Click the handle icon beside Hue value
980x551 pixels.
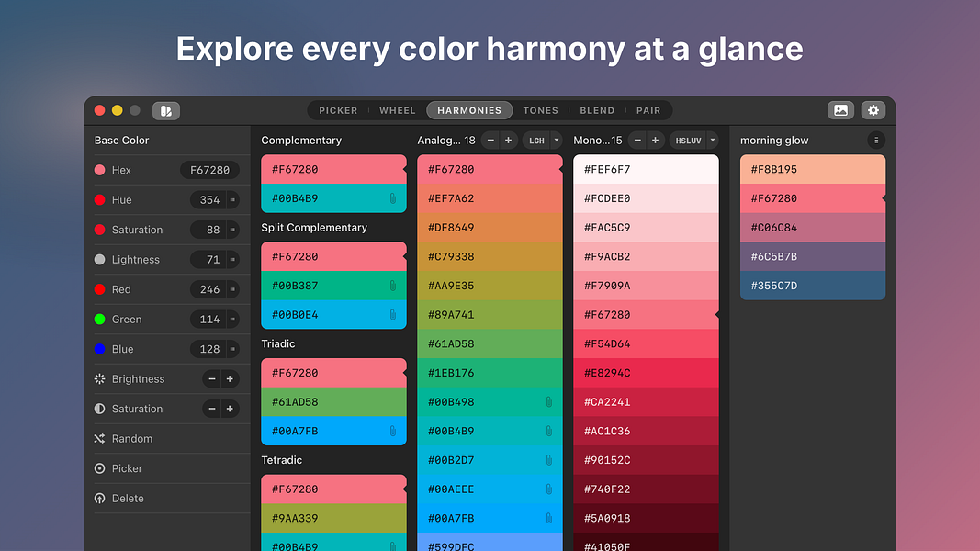232,200
